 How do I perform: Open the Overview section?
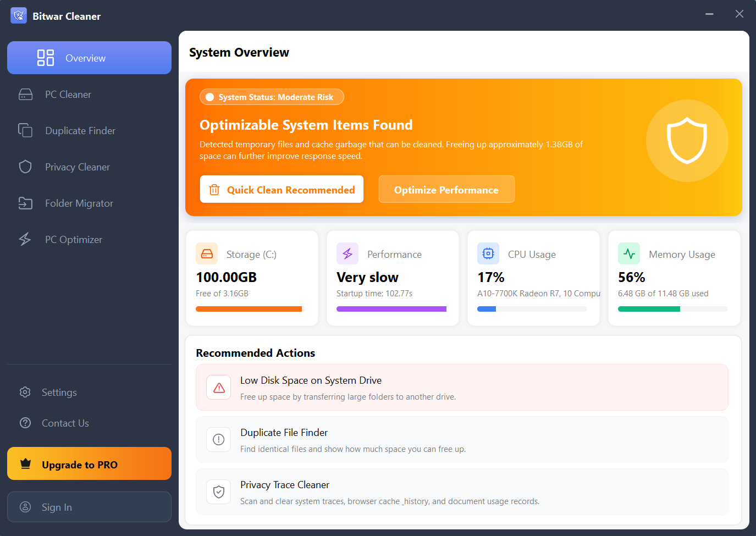pos(89,58)
